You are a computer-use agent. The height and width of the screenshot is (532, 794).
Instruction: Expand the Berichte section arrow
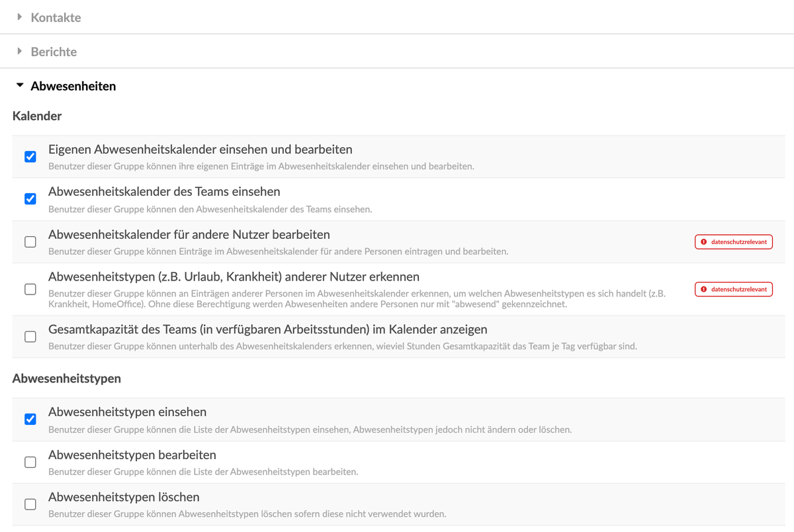point(20,51)
